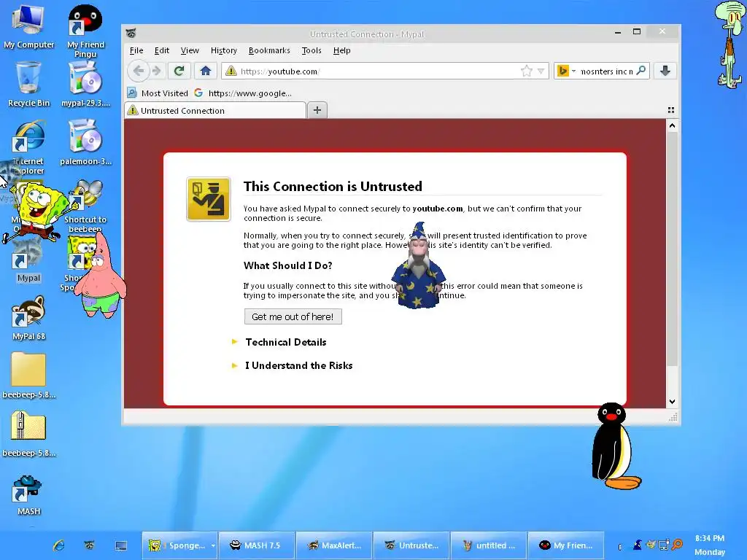Switch to the Untrusted taskbar button
This screenshot has height=560, width=747.
pyautogui.click(x=411, y=545)
